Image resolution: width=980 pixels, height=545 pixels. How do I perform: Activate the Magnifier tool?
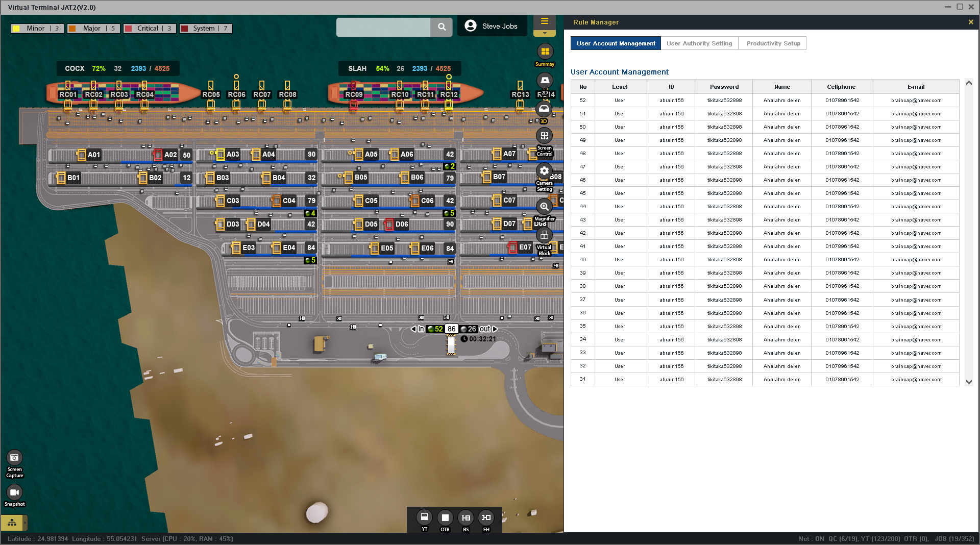coord(544,207)
